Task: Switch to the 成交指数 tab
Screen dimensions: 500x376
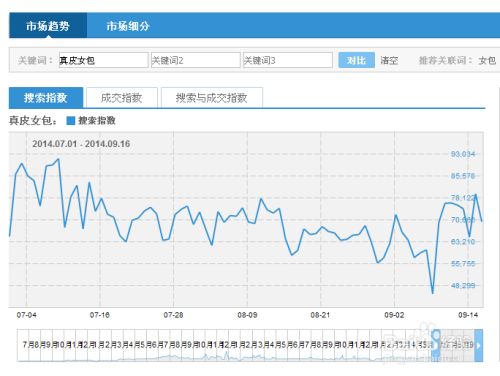Action: [122, 98]
